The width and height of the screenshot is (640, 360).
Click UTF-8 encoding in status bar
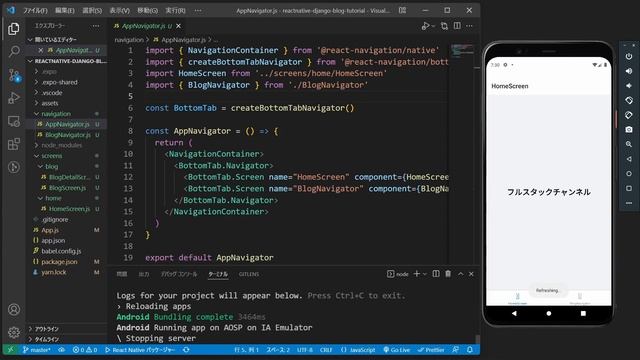tap(305, 350)
